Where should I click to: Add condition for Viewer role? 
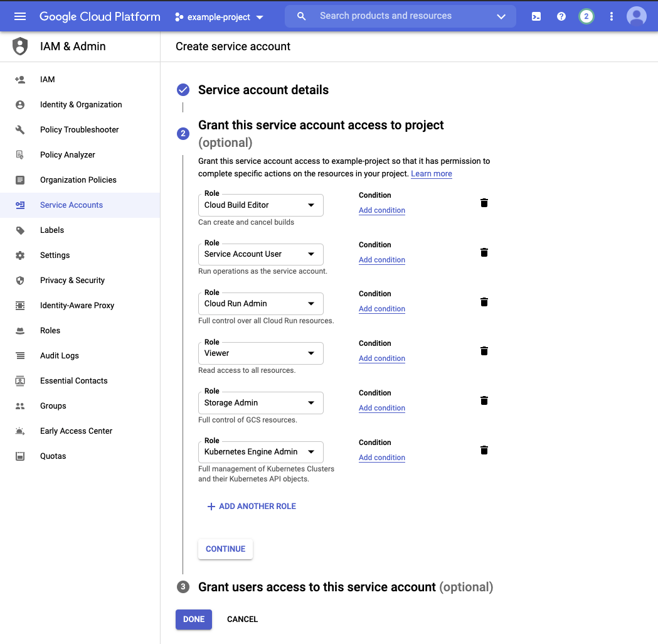pyautogui.click(x=382, y=358)
